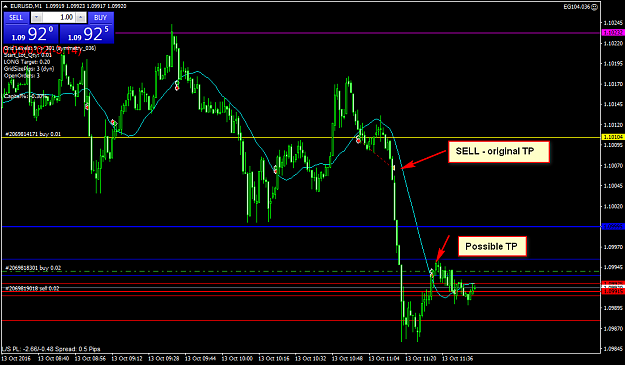Click the 1.09 92⁵ buy price panel
The height and width of the screenshot is (365, 625).
(87, 34)
